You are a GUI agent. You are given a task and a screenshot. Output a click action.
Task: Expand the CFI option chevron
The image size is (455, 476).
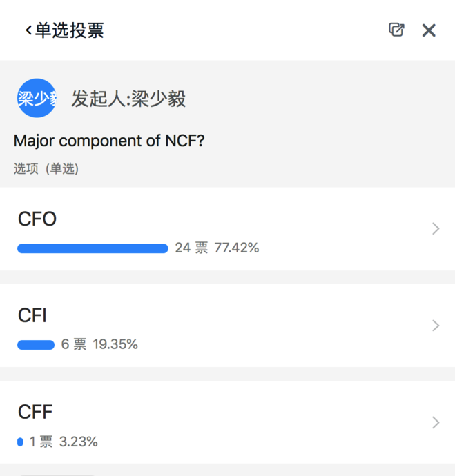coord(436,326)
